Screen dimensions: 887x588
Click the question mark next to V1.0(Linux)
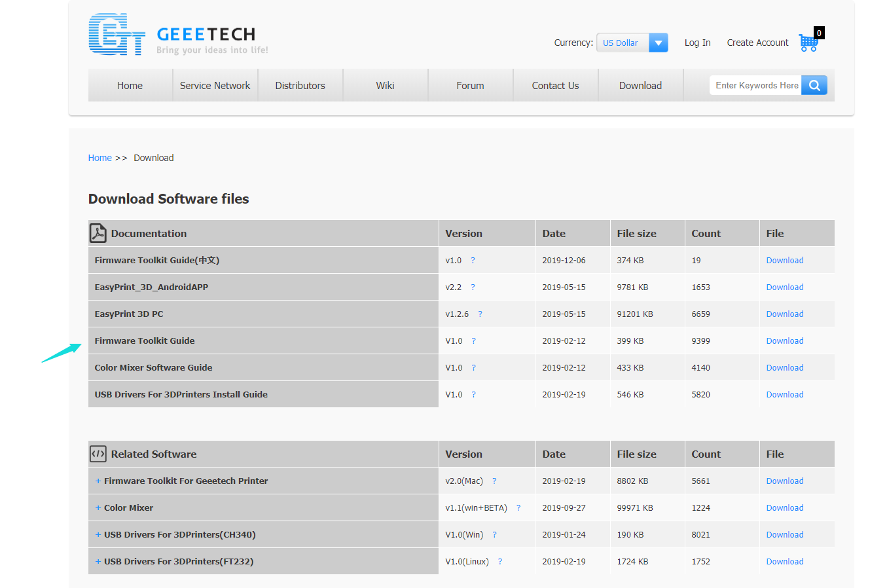(500, 562)
